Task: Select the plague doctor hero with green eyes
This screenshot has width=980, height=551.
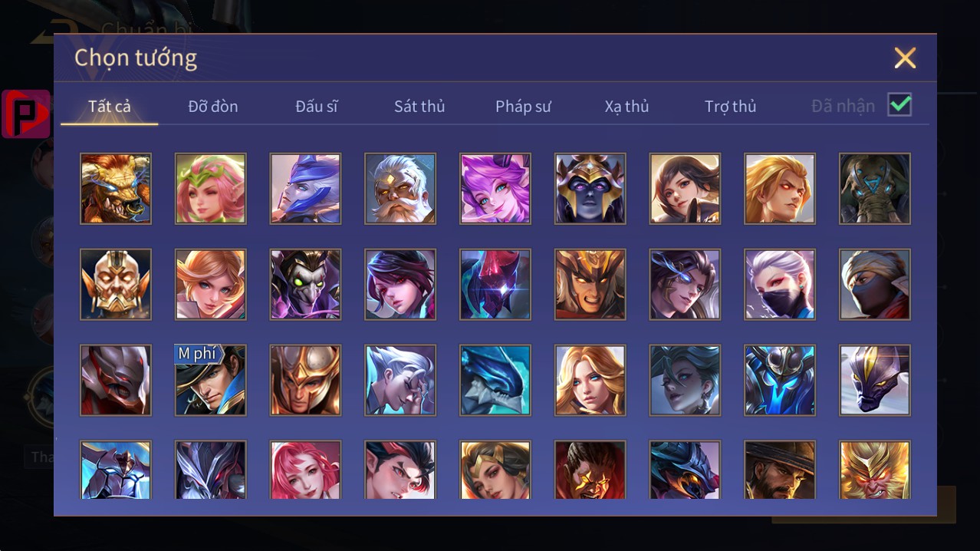Action: point(305,284)
